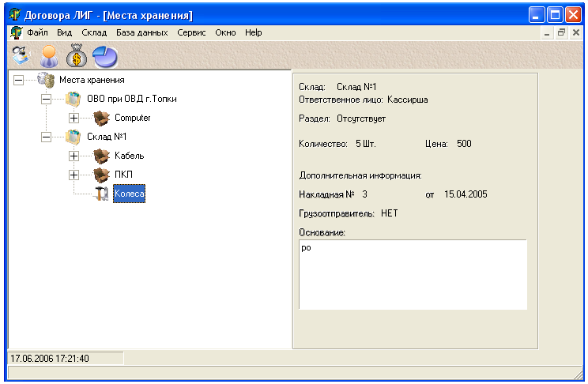Viewport: 588px width, 384px height.
Task: Click the window resize grip corner
Action: click(x=578, y=375)
